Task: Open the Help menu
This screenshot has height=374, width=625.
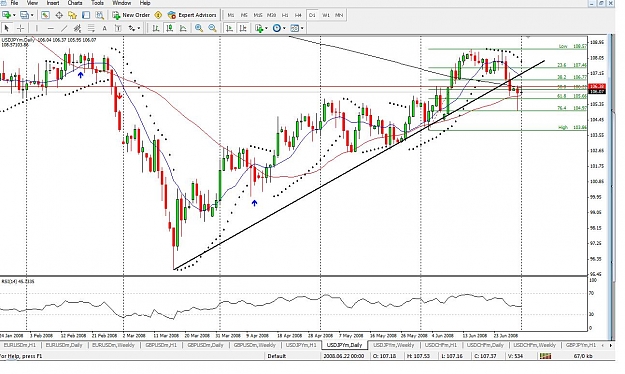Action: click(x=145, y=3)
